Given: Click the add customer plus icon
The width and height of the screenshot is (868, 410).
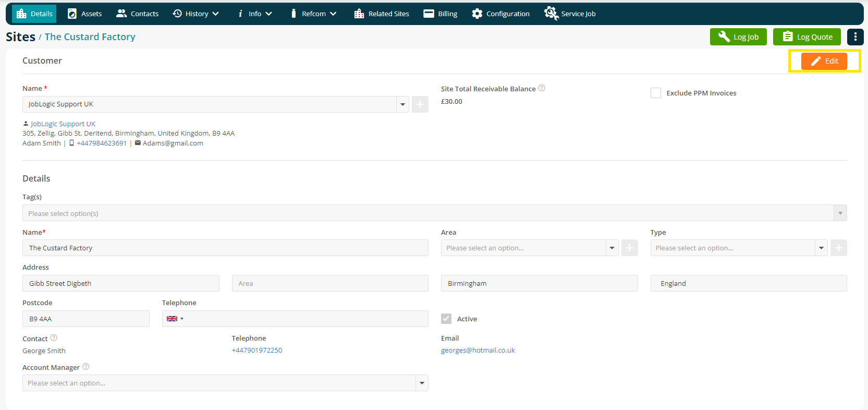Looking at the screenshot, I should click(420, 104).
